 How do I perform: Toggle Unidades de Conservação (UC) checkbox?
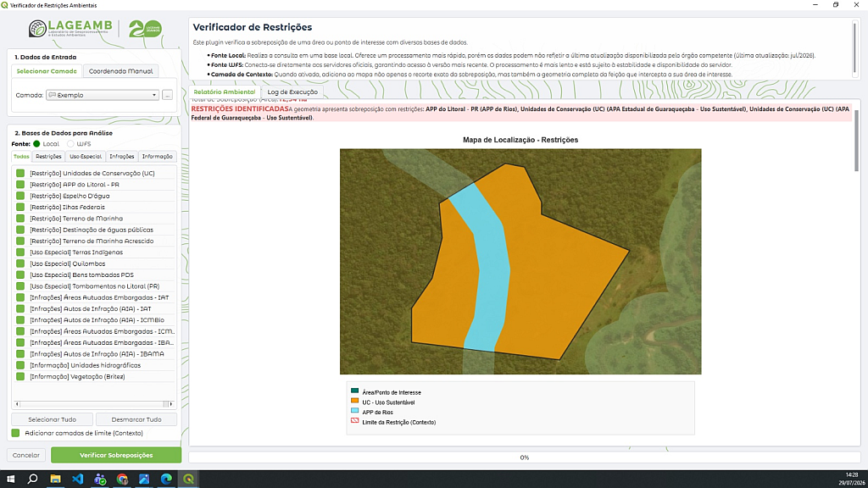(x=20, y=173)
